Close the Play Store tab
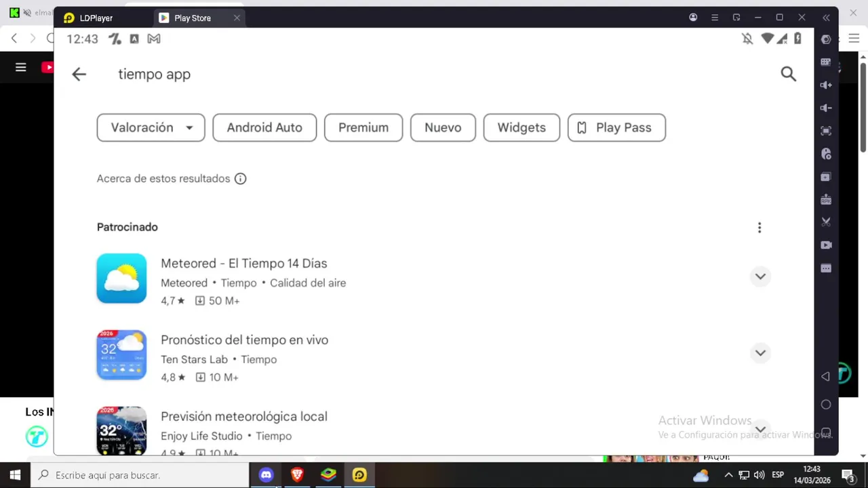Screen dimensions: 868x488 (x=237, y=18)
